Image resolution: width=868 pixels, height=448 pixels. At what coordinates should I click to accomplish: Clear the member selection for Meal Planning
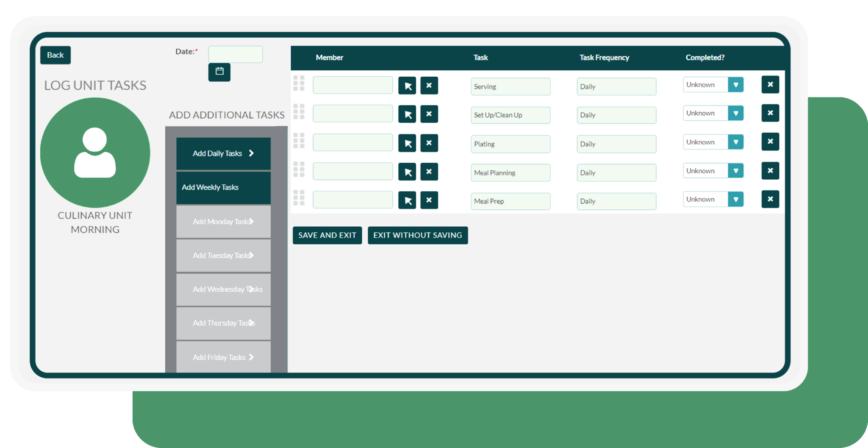coord(429,171)
